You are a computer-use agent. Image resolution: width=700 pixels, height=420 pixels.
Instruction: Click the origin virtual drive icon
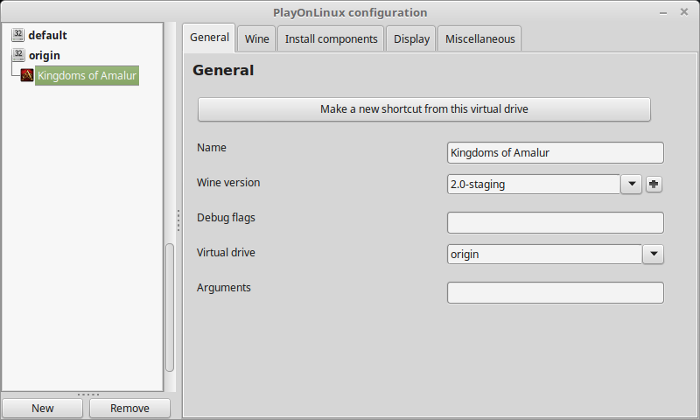tap(18, 55)
